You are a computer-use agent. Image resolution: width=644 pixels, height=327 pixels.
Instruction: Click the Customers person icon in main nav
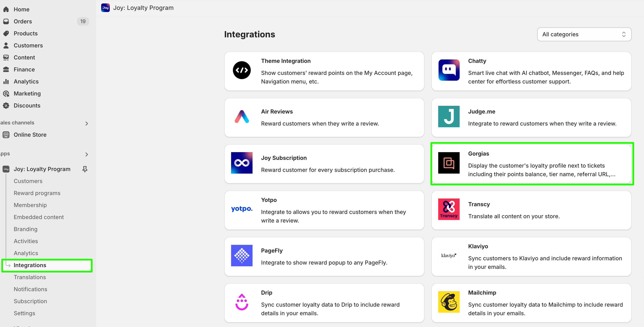(6, 45)
